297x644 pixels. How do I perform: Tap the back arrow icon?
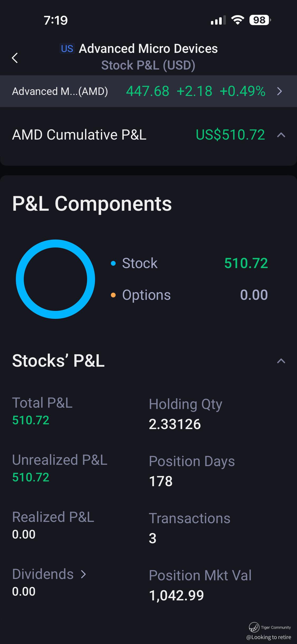(15, 58)
